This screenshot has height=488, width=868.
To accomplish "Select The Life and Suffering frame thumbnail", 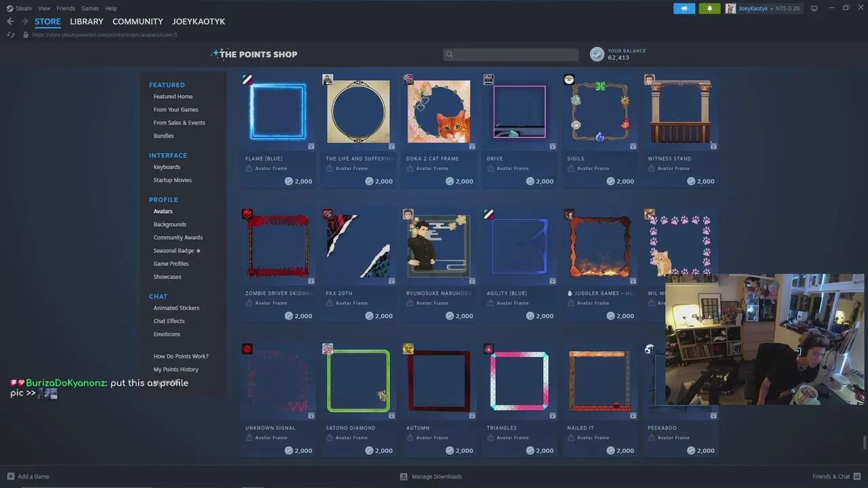I will tap(358, 112).
